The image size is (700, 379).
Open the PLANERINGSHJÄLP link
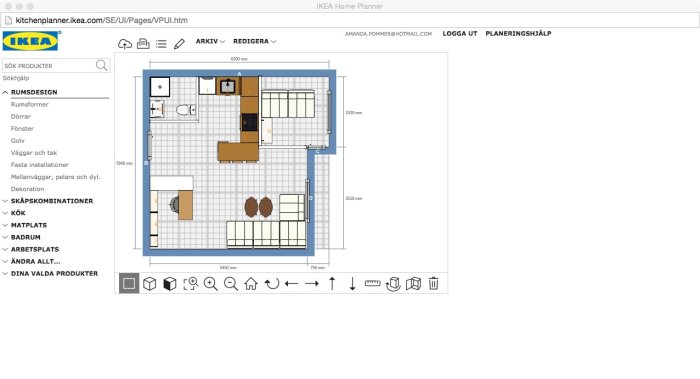[x=518, y=33]
